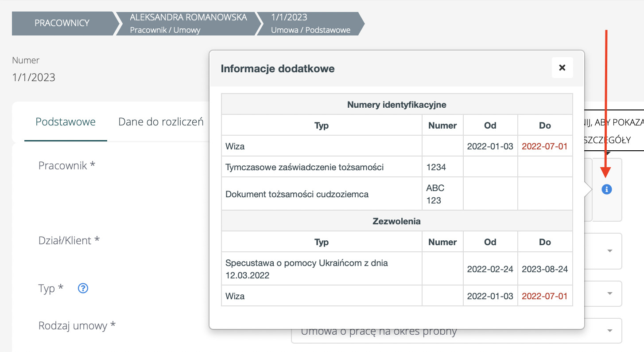Click the 2023-08-24 expiry date cell

tap(544, 269)
